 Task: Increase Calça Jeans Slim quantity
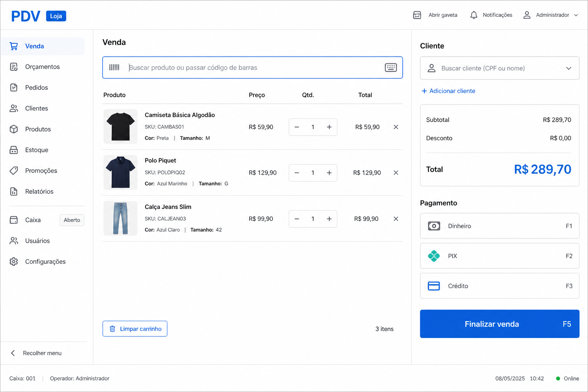329,219
